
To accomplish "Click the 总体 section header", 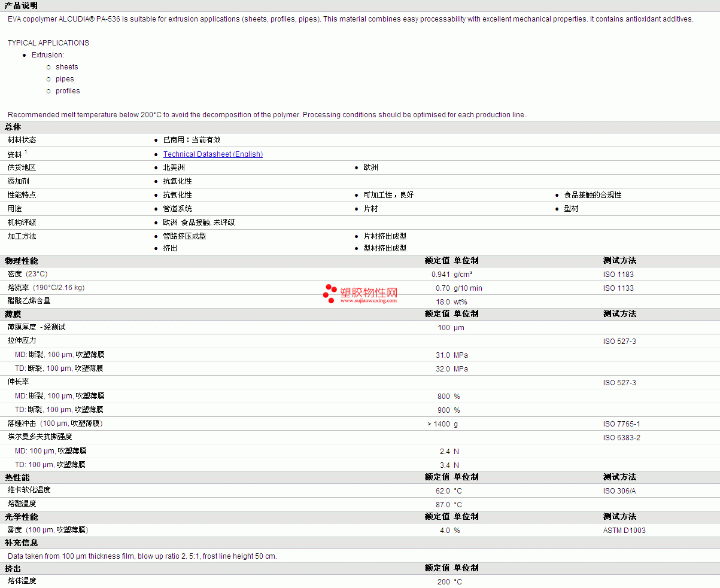I will tap(13, 127).
